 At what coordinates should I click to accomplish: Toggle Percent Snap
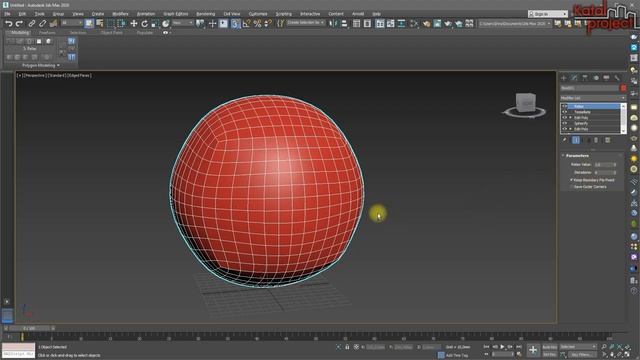pos(257,24)
